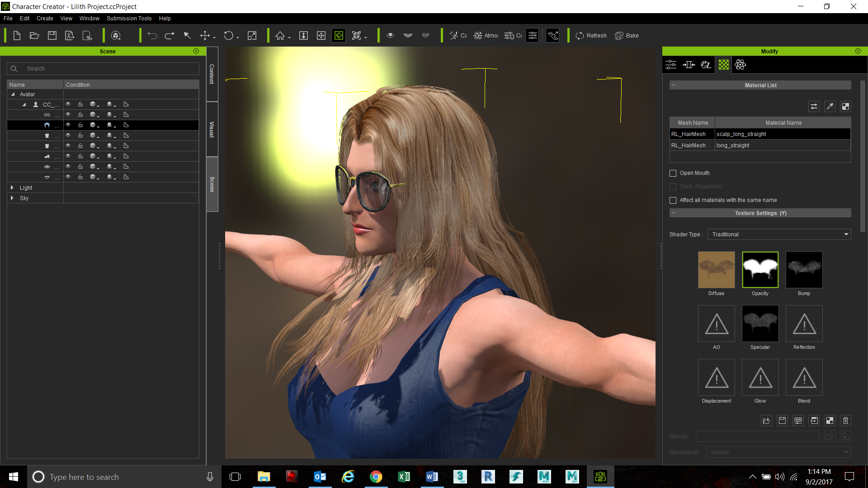The width and height of the screenshot is (868, 488).
Task: Open Modify menu in menu bar
Action: pos(769,51)
